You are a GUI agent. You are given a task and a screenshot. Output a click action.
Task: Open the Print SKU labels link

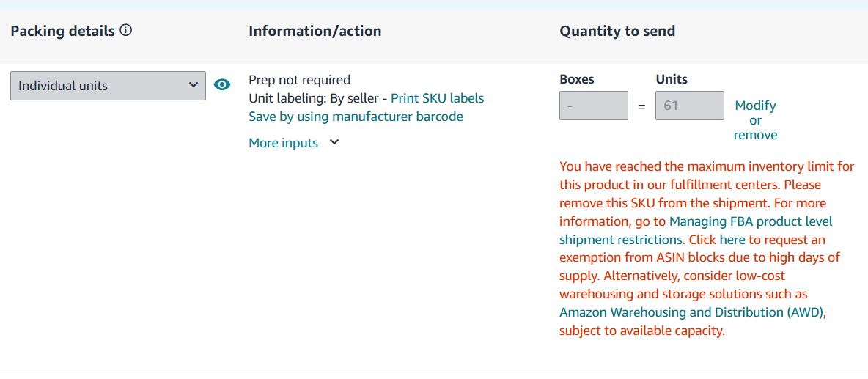(x=437, y=98)
